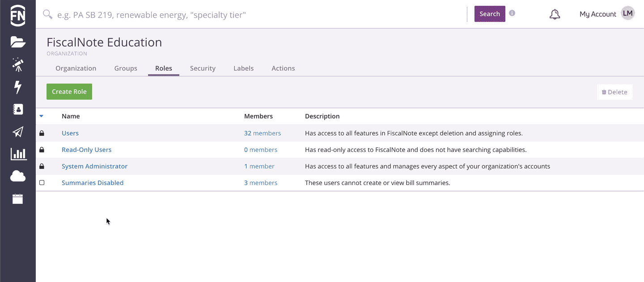The width and height of the screenshot is (644, 282).
Task: Check the Summaries Disabled row checkbox
Action: (42, 183)
